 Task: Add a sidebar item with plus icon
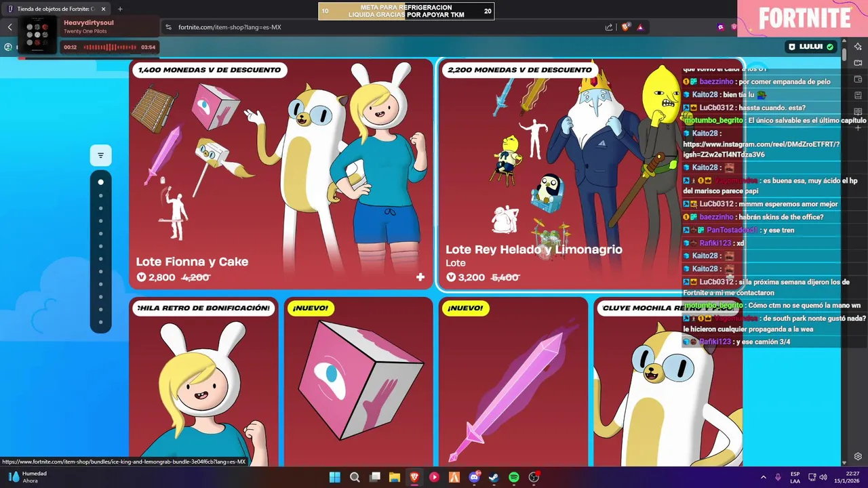(x=858, y=127)
